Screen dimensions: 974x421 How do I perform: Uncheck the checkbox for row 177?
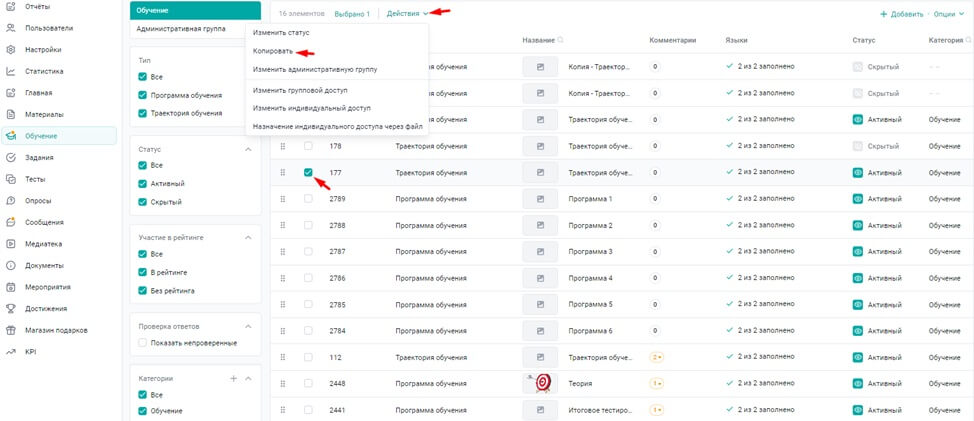pyautogui.click(x=309, y=173)
